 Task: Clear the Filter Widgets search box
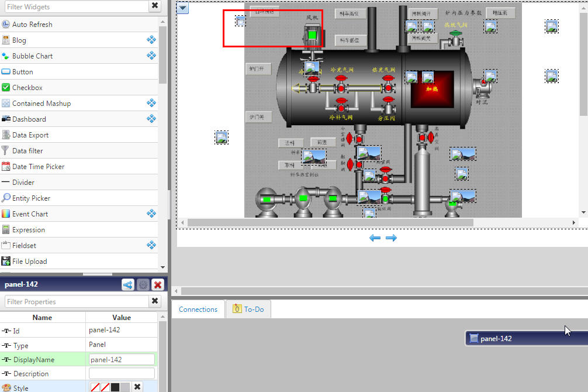click(x=155, y=6)
